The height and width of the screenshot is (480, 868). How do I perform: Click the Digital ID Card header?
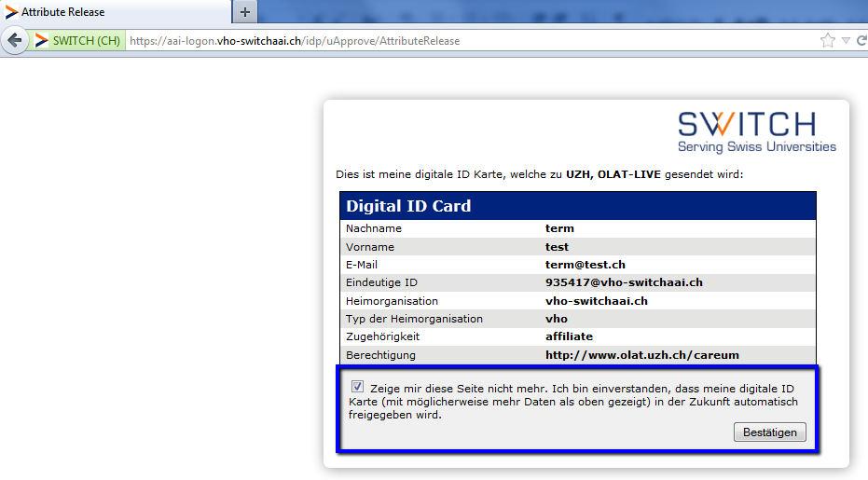[578, 206]
